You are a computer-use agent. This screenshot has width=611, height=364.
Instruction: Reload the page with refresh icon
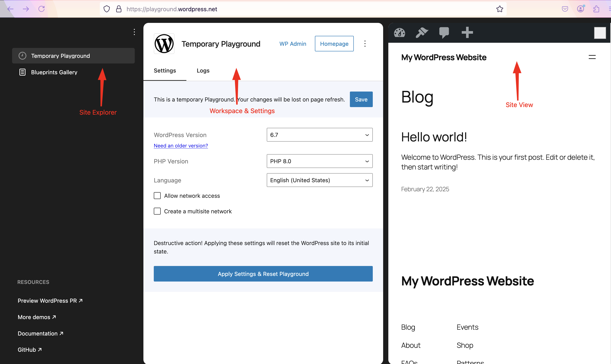coord(41,9)
